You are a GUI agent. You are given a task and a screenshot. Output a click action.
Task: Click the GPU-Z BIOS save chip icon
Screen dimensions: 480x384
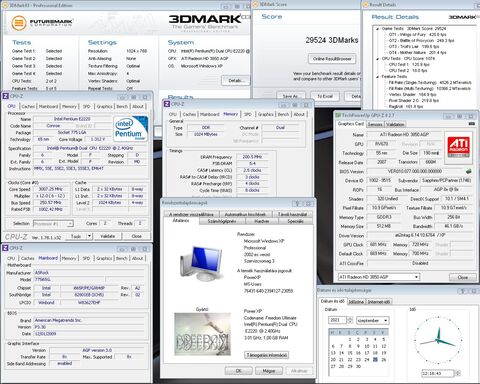click(x=469, y=171)
